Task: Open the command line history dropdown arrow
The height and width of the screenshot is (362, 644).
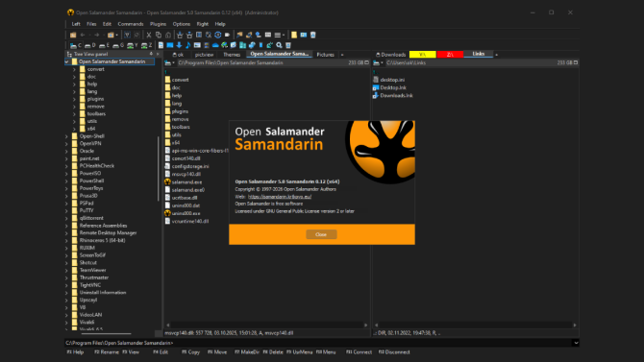Action: click(576, 343)
